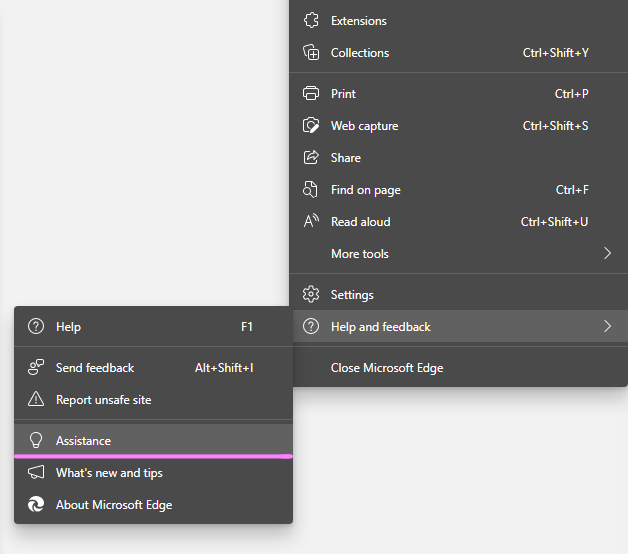Click the Report unsafe site warning icon
The height and width of the screenshot is (554, 628).
[36, 399]
